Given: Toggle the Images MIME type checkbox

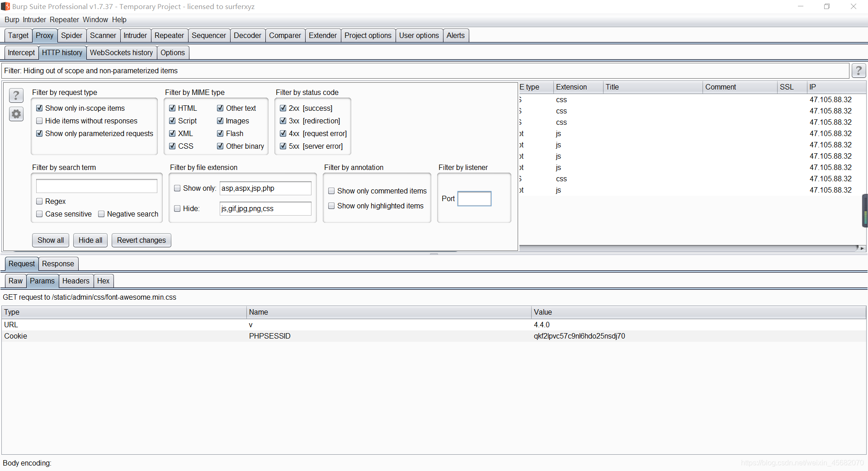Looking at the screenshot, I should (x=220, y=121).
